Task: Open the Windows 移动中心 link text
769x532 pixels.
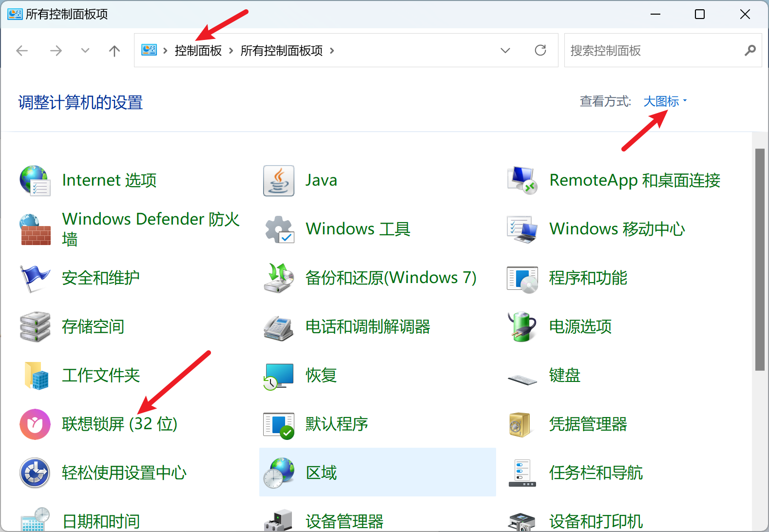Action: [x=617, y=229]
